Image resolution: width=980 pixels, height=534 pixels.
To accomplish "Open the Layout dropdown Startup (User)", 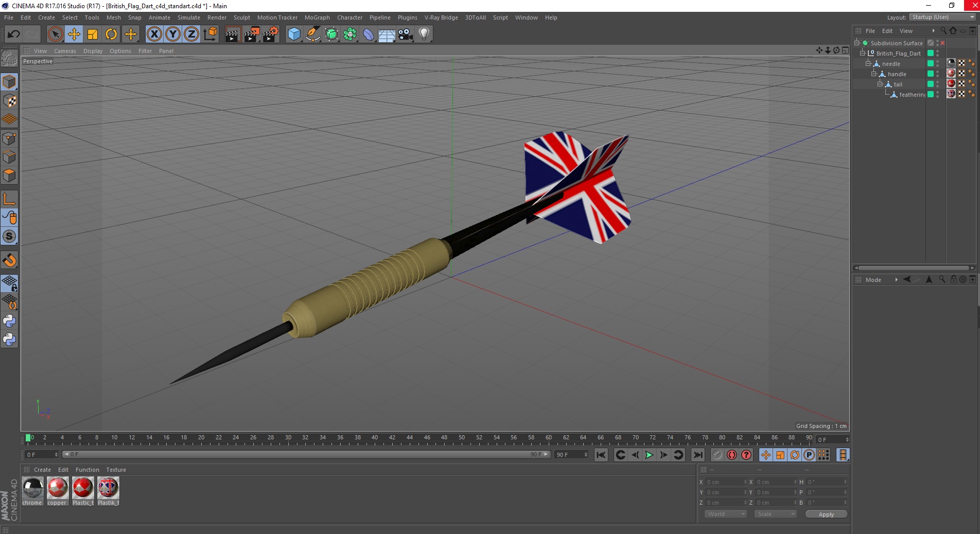I will (943, 17).
